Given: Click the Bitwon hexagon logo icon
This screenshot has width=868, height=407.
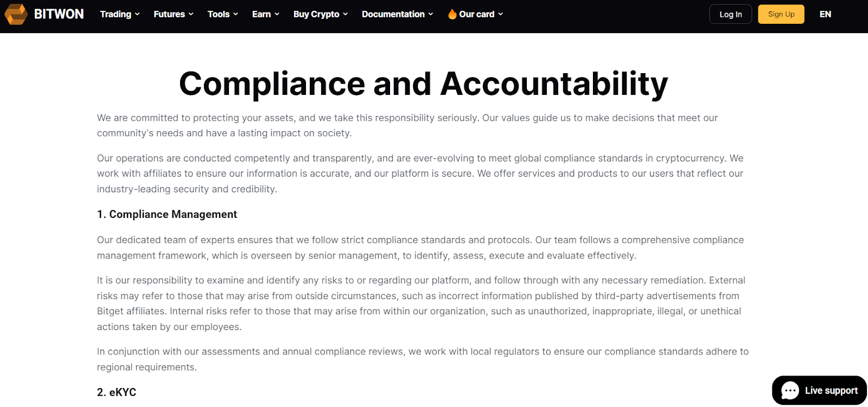Looking at the screenshot, I should click(x=16, y=14).
